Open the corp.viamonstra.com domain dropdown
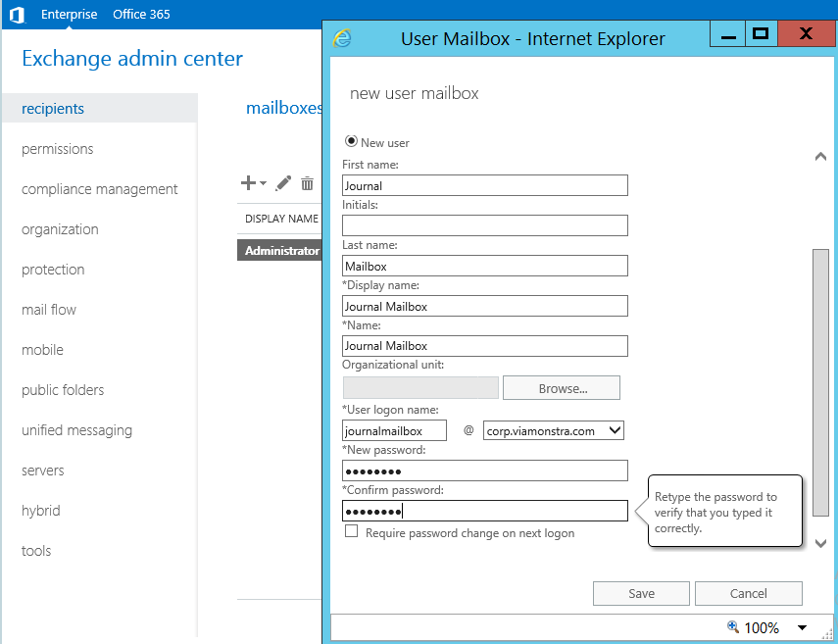This screenshot has height=644, width=838. coord(615,430)
